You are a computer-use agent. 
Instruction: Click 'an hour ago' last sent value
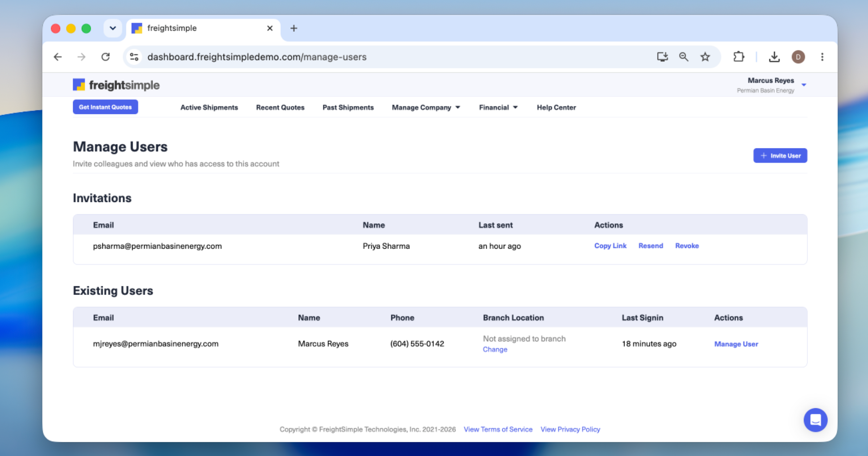(x=499, y=246)
